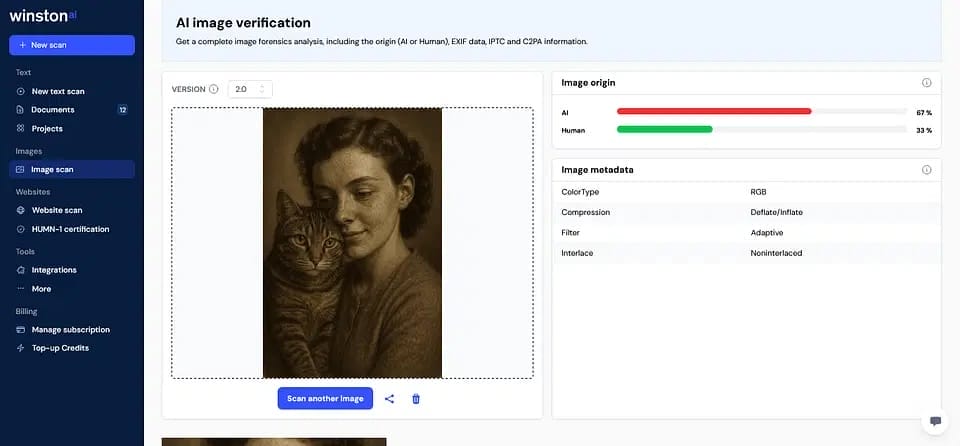Click the AI image verification heading
This screenshot has width=960, height=446.
pyautogui.click(x=244, y=23)
